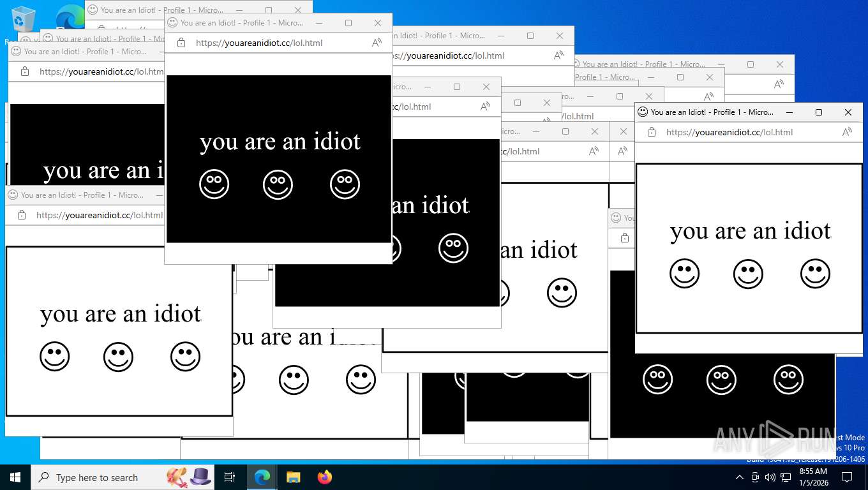Click the black smiley in center white 'an idiot' window
The width and height of the screenshot is (868, 490).
click(562, 292)
